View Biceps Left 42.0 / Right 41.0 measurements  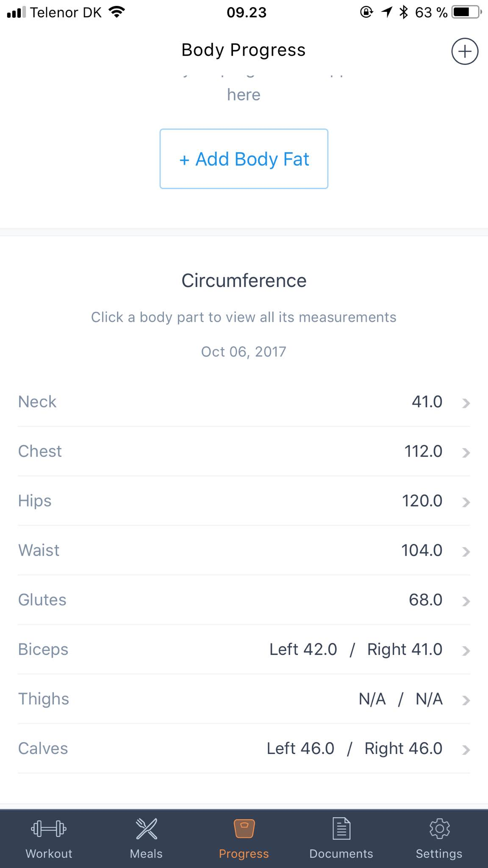pyautogui.click(x=244, y=649)
